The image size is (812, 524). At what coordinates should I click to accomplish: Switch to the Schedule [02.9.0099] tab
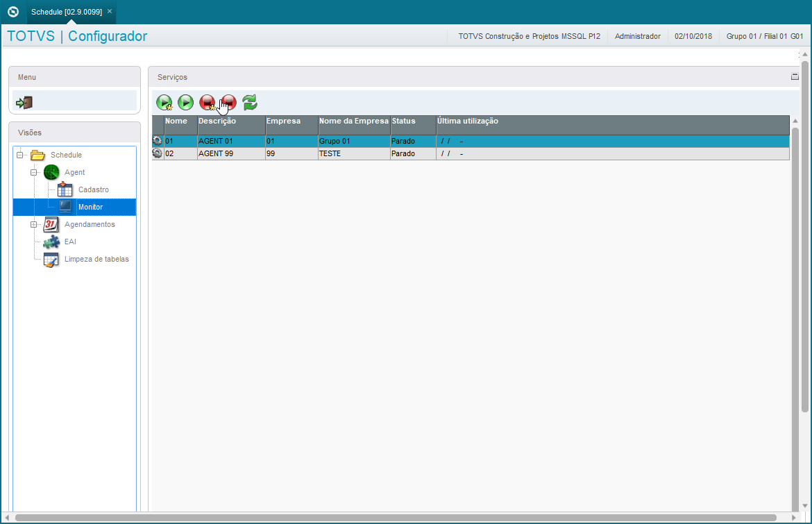click(x=67, y=11)
